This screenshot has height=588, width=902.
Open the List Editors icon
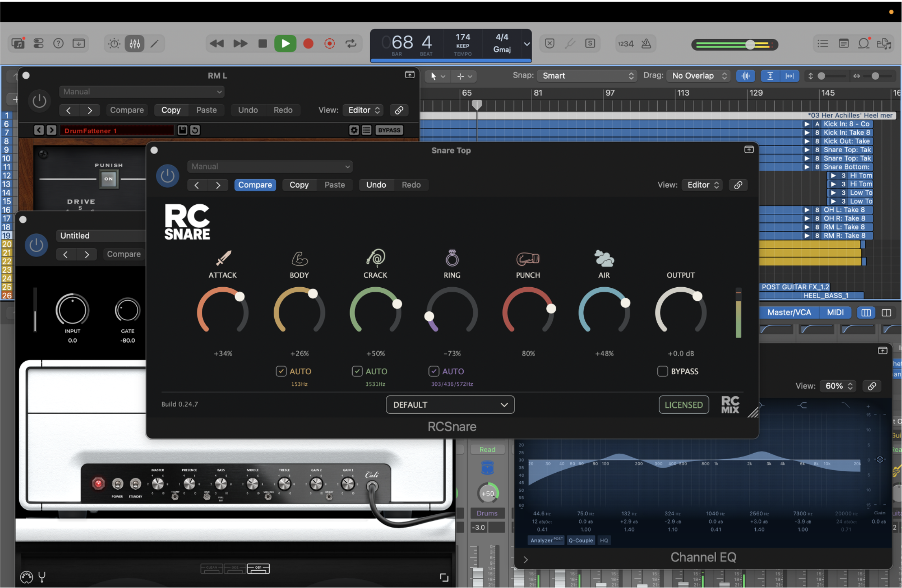[x=823, y=43]
